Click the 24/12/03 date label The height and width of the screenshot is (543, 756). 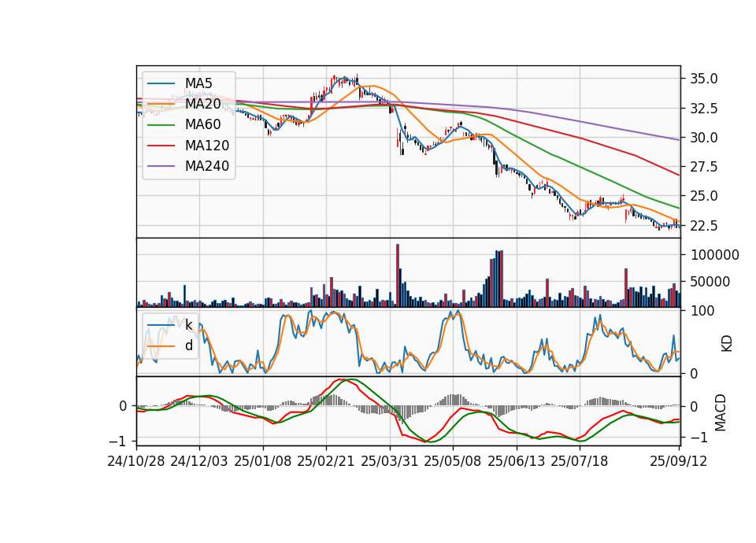point(199,461)
